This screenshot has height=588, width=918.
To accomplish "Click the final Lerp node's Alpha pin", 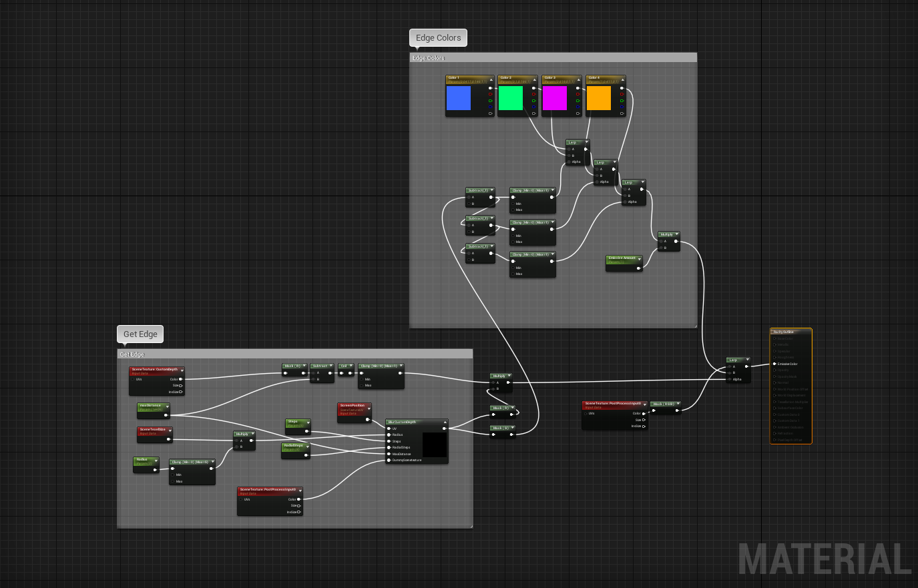I will point(730,379).
